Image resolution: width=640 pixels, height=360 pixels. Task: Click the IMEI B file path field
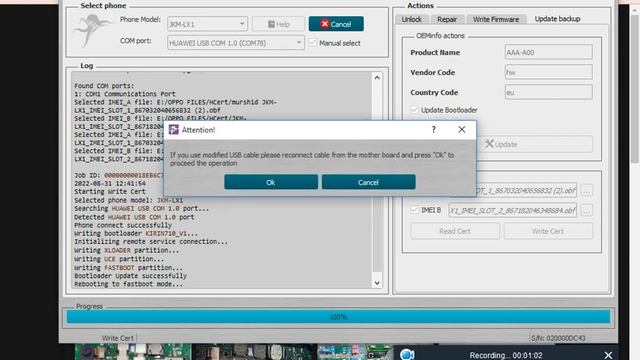point(513,210)
